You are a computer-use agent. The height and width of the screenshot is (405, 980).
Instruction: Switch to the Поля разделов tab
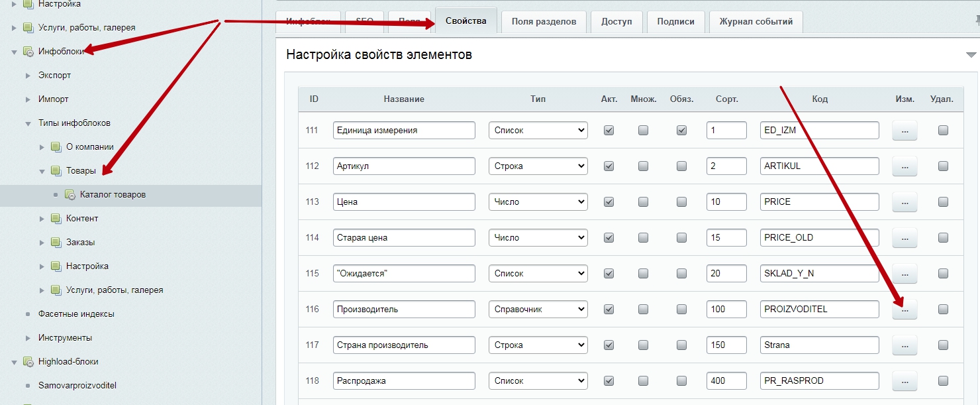pos(544,21)
